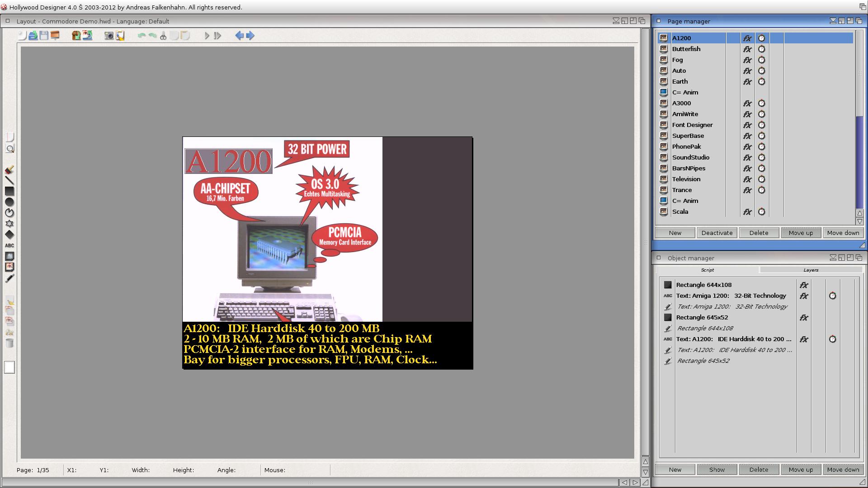Viewport: 868px width, 488px height.
Task: Click Delete button in Page manager
Action: [759, 233]
